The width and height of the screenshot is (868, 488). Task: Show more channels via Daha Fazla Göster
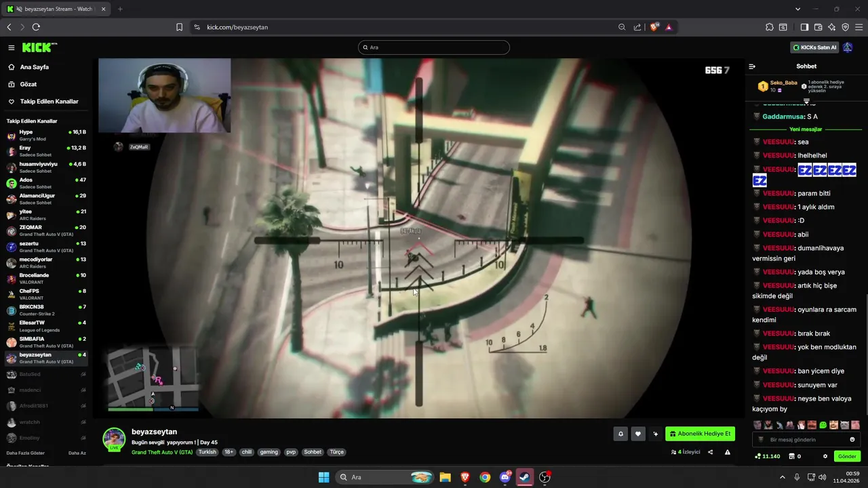[26, 453]
